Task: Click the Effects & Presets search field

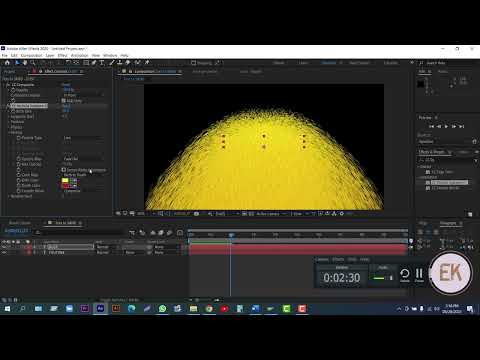Action: [x=449, y=160]
